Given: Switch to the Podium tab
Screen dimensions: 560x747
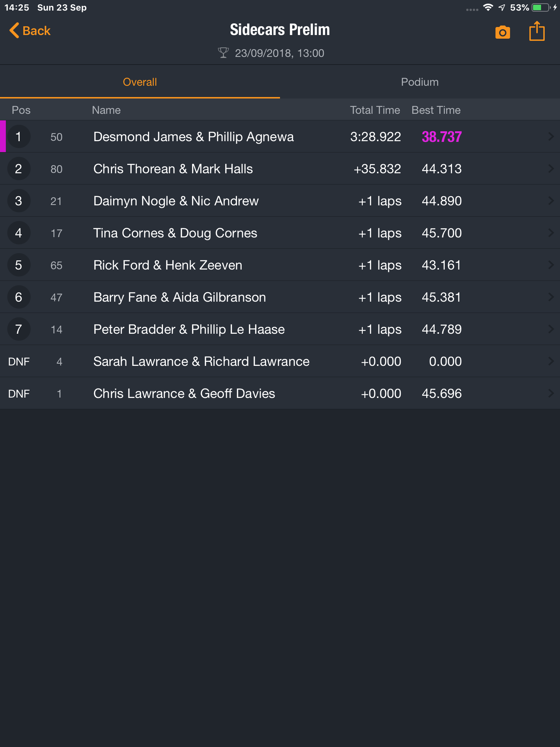Looking at the screenshot, I should click(420, 82).
